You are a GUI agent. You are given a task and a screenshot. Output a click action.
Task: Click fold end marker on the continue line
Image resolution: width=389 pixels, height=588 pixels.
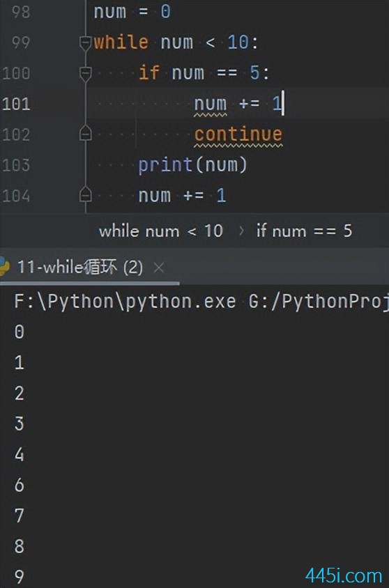click(86, 134)
